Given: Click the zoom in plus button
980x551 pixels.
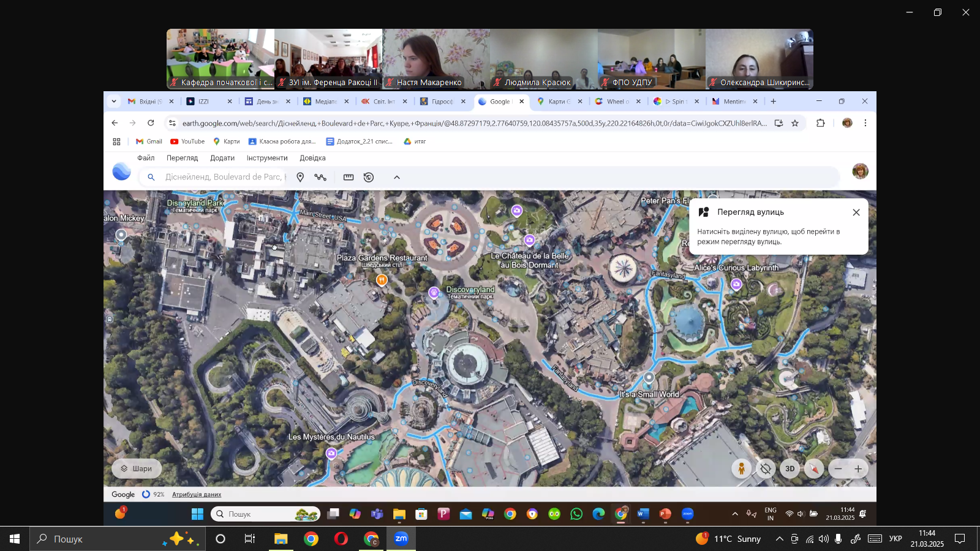Looking at the screenshot, I should [858, 469].
